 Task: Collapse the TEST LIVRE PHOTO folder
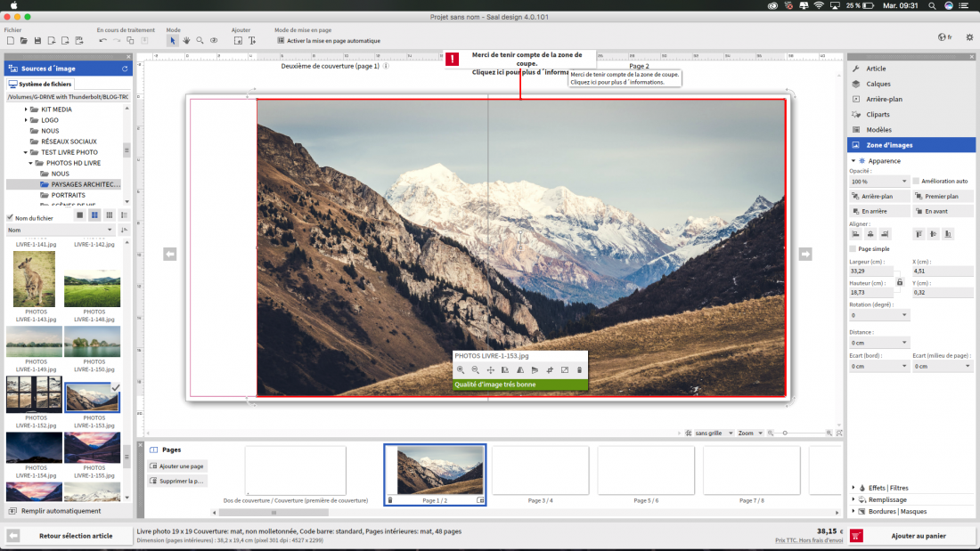(x=26, y=152)
